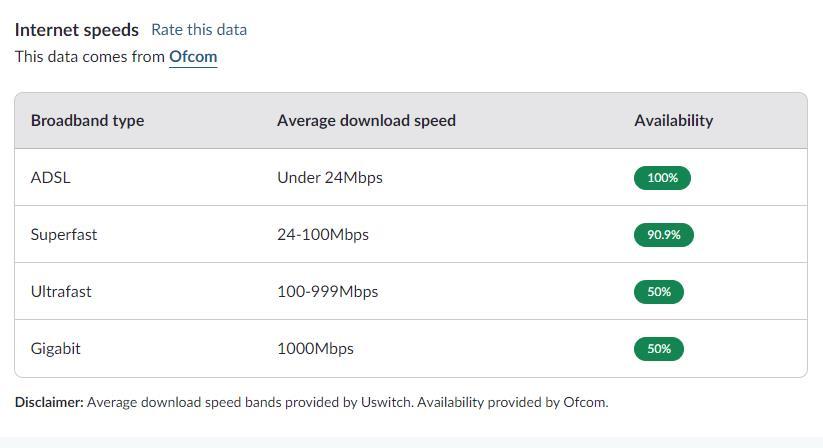Image resolution: width=823 pixels, height=448 pixels.
Task: Click the Rate this data link
Action: pos(199,30)
